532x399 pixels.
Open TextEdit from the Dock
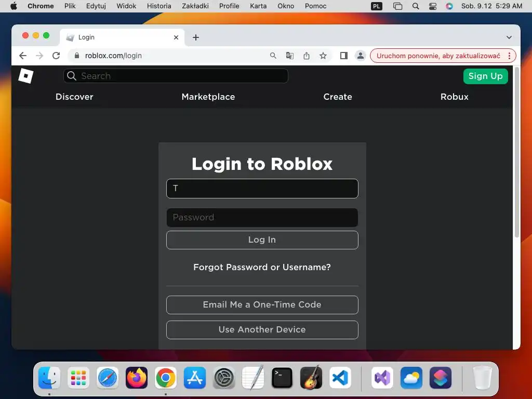tap(253, 378)
